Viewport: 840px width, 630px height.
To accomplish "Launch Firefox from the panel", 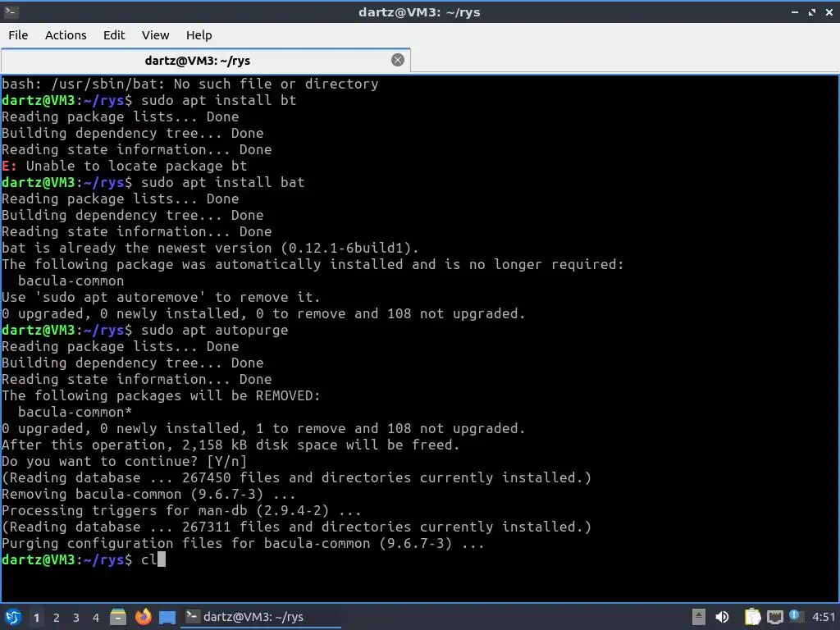I will [x=143, y=617].
